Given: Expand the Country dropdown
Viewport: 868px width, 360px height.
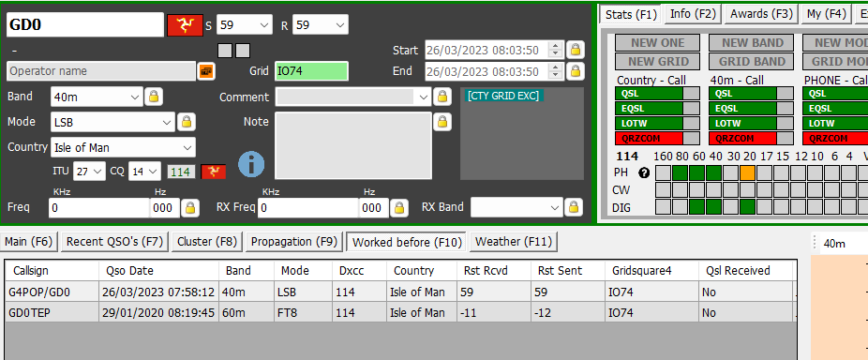Looking at the screenshot, I should click(x=187, y=148).
